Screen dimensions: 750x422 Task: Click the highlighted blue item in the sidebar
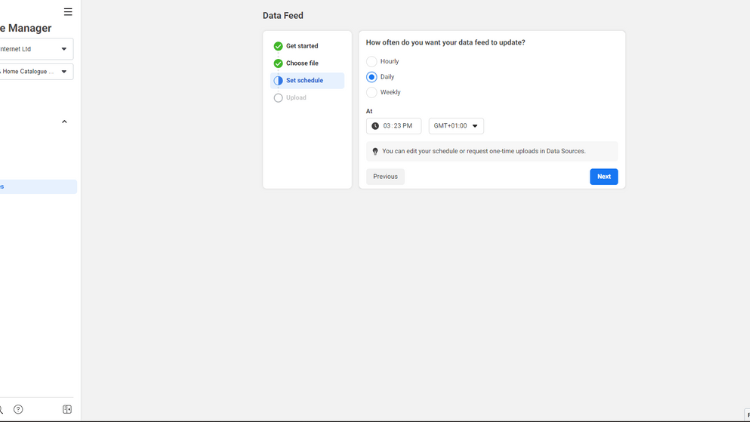click(38, 187)
